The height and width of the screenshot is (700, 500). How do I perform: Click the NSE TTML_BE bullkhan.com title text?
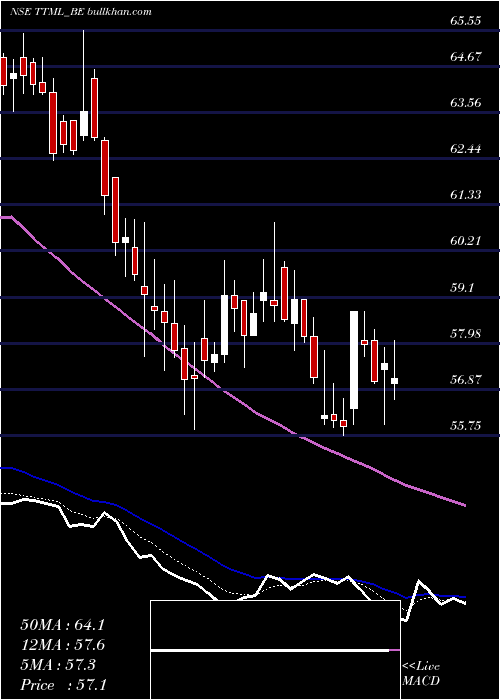[x=81, y=12]
